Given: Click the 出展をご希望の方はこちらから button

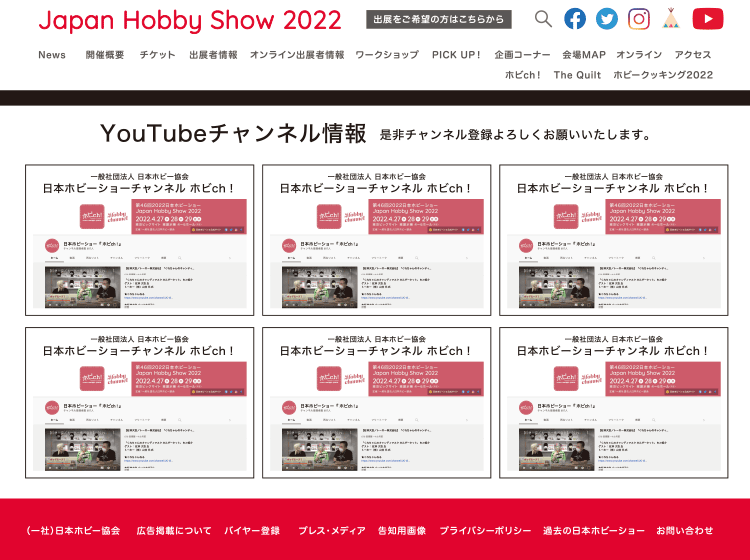Looking at the screenshot, I should pyautogui.click(x=439, y=20).
